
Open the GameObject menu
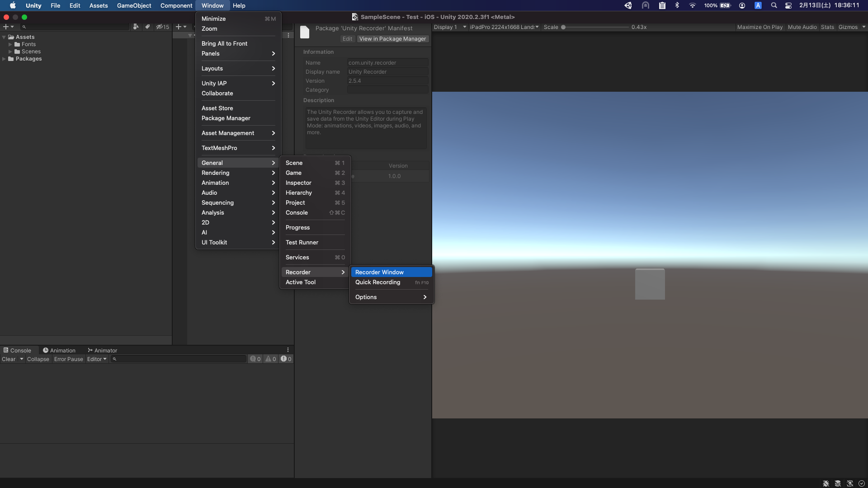tap(134, 5)
